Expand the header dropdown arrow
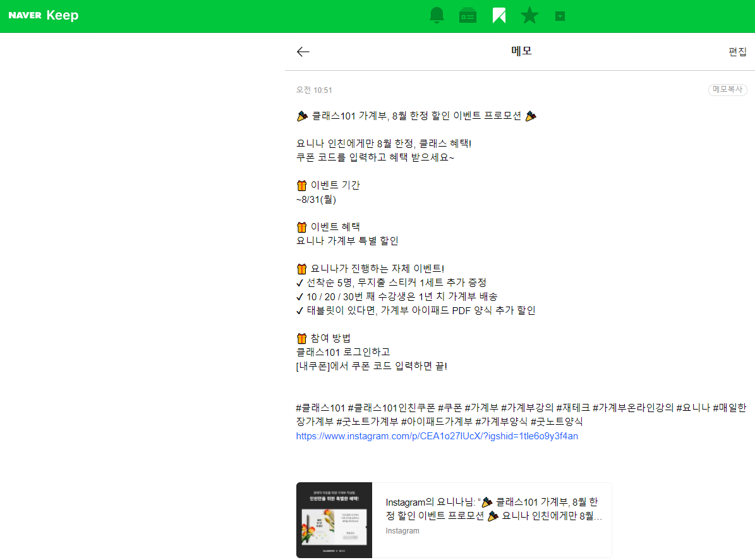The height and width of the screenshot is (560, 755). pyautogui.click(x=560, y=16)
